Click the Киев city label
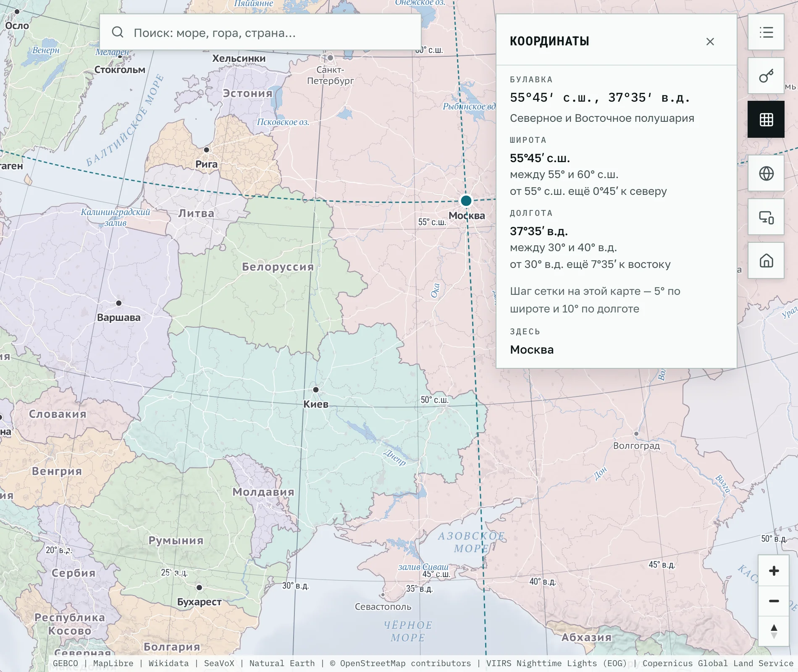This screenshot has width=798, height=672. (316, 404)
